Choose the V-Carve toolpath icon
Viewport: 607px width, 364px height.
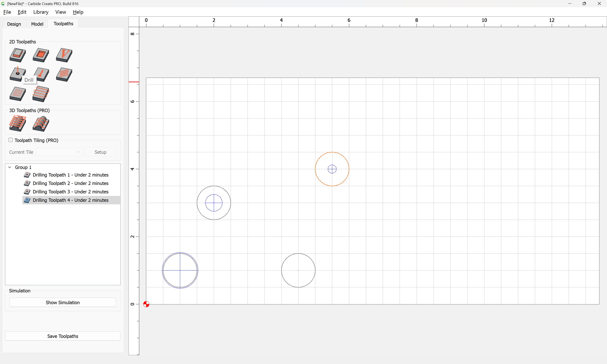pos(64,55)
